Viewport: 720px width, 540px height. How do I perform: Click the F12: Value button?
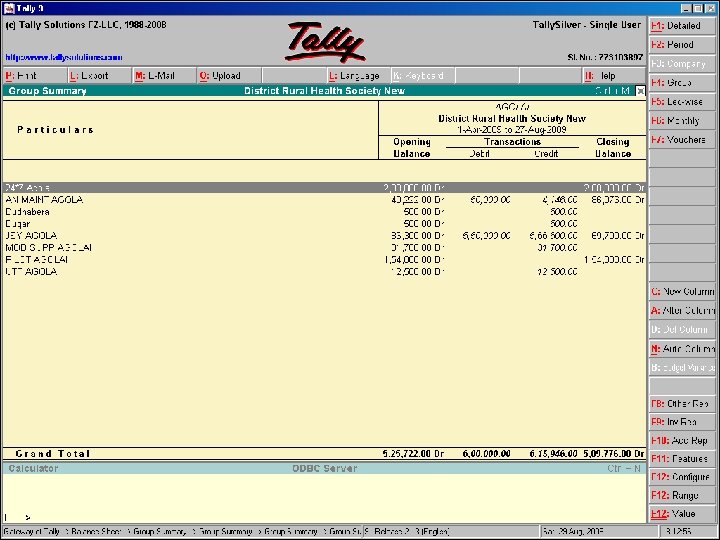(682, 514)
